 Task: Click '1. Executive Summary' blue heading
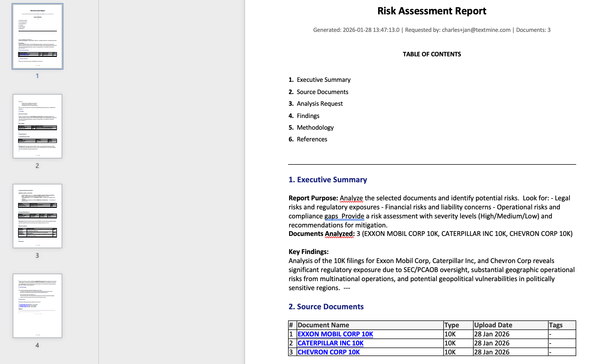point(328,180)
